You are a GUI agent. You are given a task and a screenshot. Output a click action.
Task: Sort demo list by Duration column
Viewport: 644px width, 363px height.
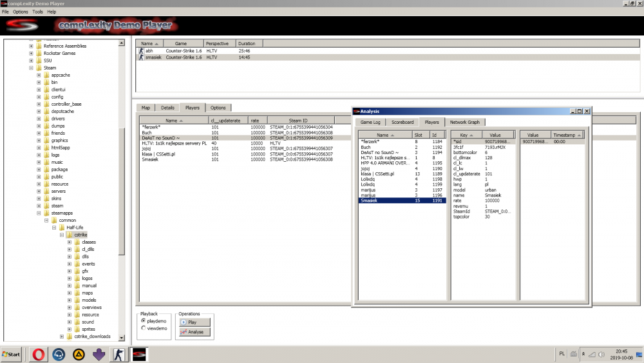point(250,44)
